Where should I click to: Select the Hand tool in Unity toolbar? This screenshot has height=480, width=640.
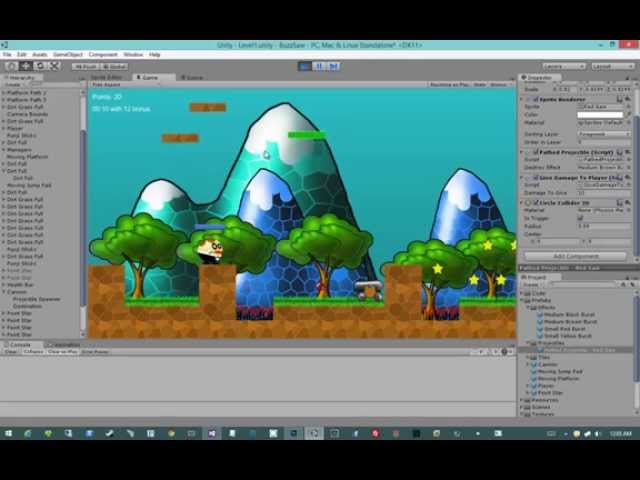click(x=11, y=66)
